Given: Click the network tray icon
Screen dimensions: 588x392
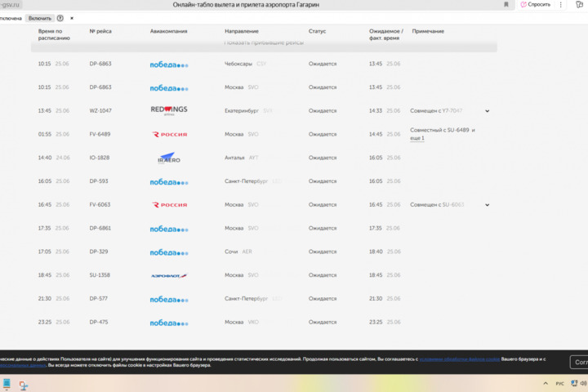Looking at the screenshot, I should 574,383.
